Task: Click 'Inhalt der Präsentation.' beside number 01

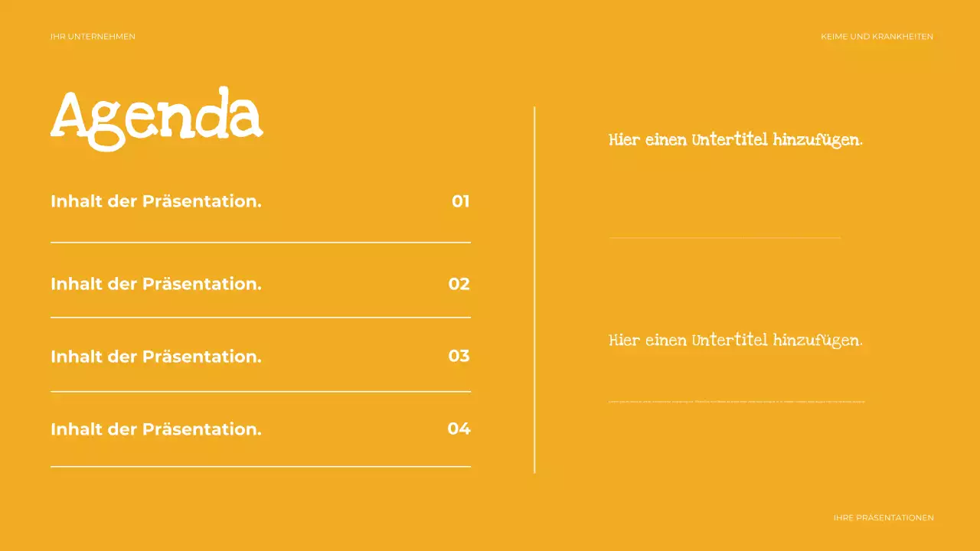Action: (156, 201)
